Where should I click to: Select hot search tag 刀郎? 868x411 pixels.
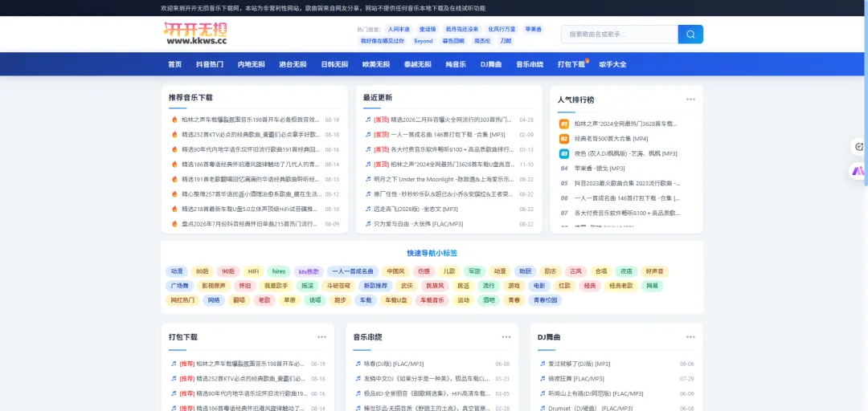[506, 41]
